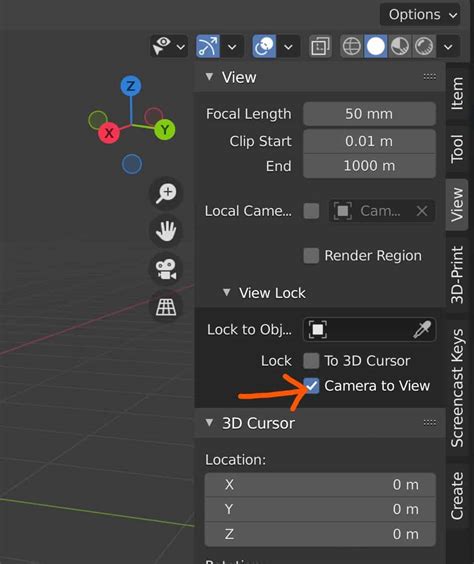Click the 3D Cursor Y location field
This screenshot has width=474, height=564.
[320, 509]
